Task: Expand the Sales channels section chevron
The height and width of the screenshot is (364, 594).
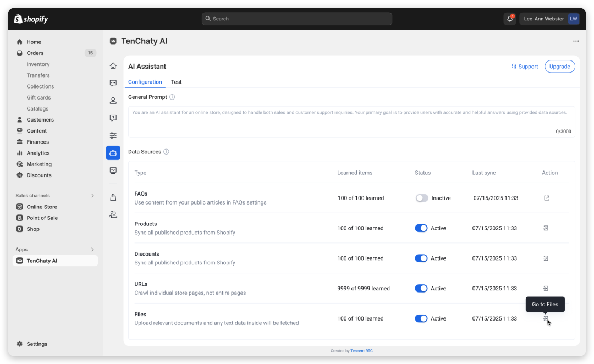Action: coord(92,195)
